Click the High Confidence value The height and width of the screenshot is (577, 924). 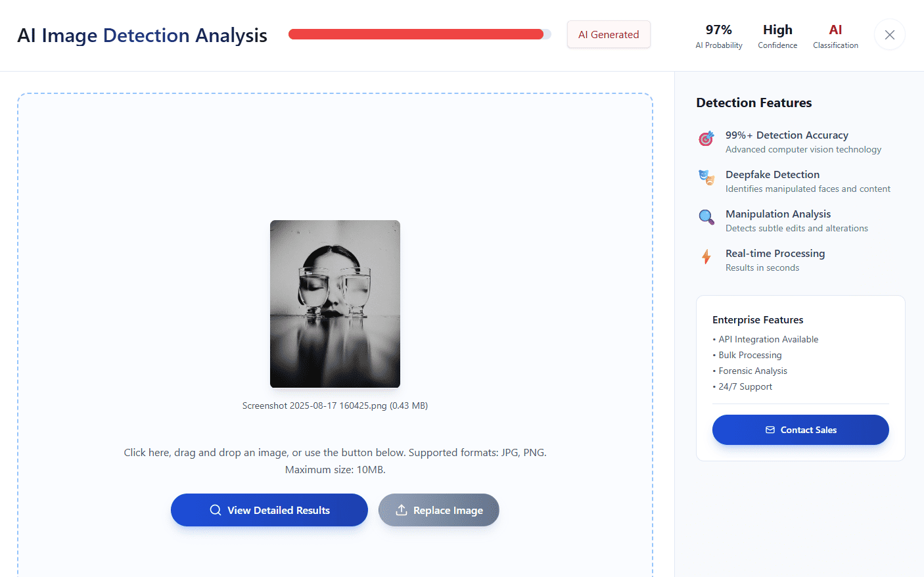point(777,30)
